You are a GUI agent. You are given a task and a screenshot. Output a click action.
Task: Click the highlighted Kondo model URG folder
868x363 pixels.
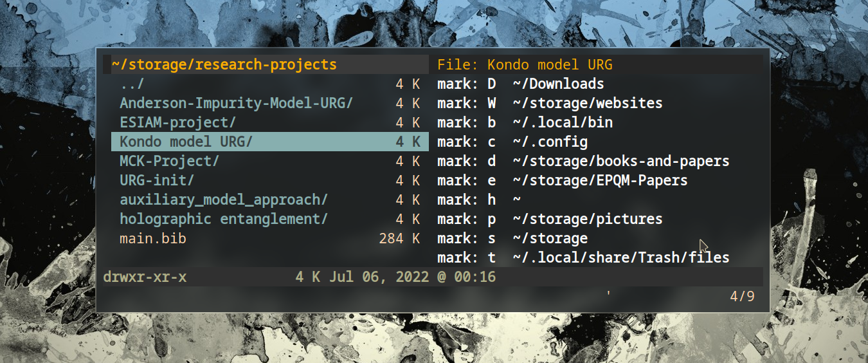(186, 142)
